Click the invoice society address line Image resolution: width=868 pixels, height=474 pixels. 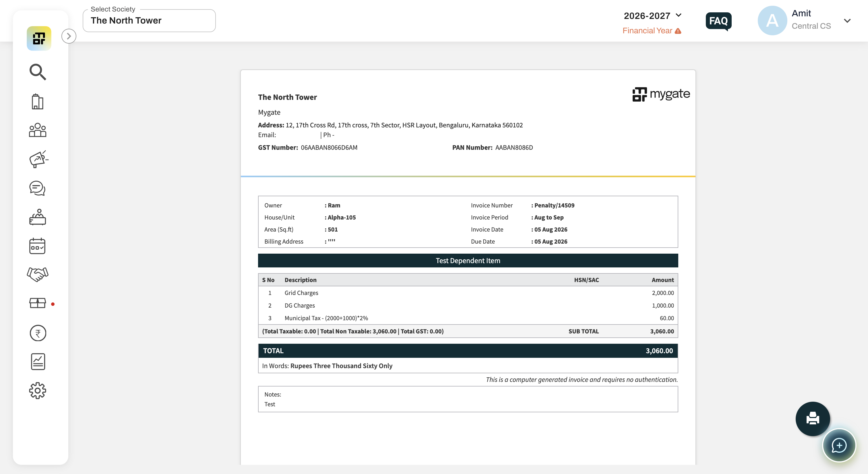coord(390,125)
